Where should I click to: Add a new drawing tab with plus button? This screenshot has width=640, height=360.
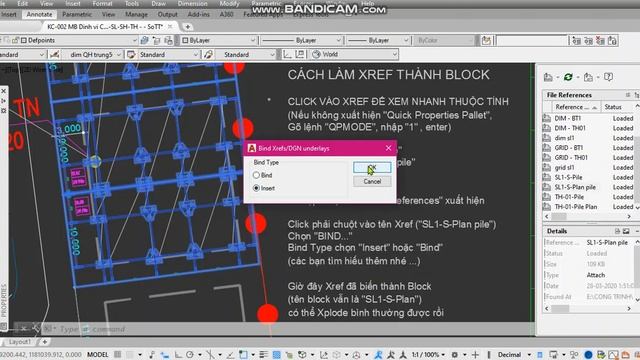tap(188, 27)
